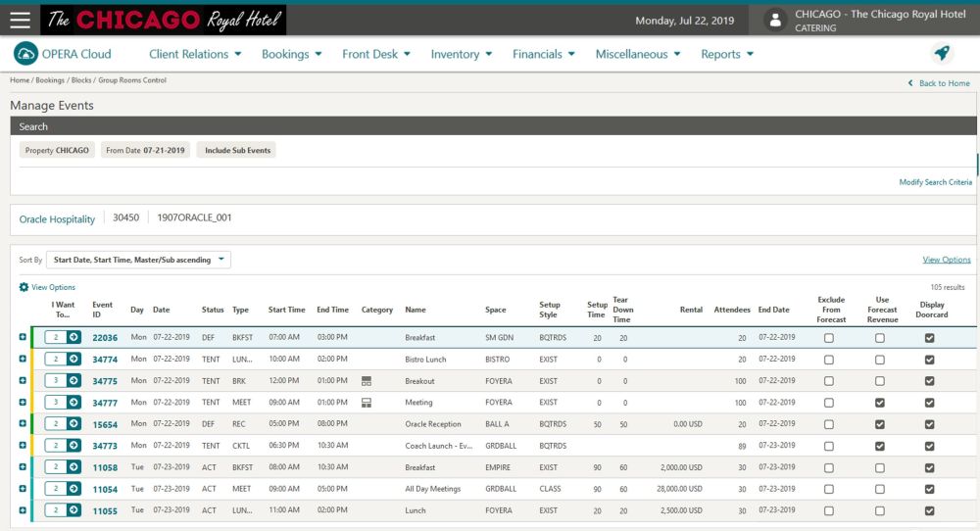Open the Financials menu
The width and height of the screenshot is (980, 531).
(x=544, y=54)
